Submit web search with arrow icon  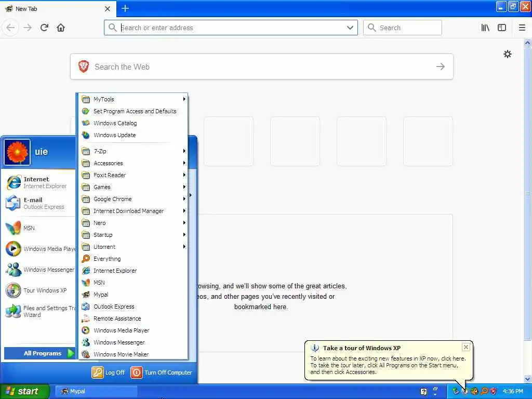[x=441, y=66]
